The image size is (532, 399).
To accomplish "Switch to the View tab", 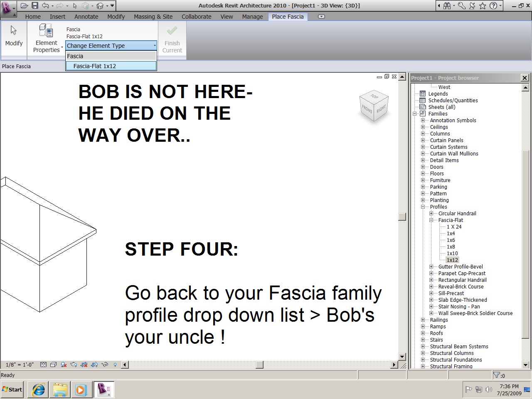I will coord(227,17).
